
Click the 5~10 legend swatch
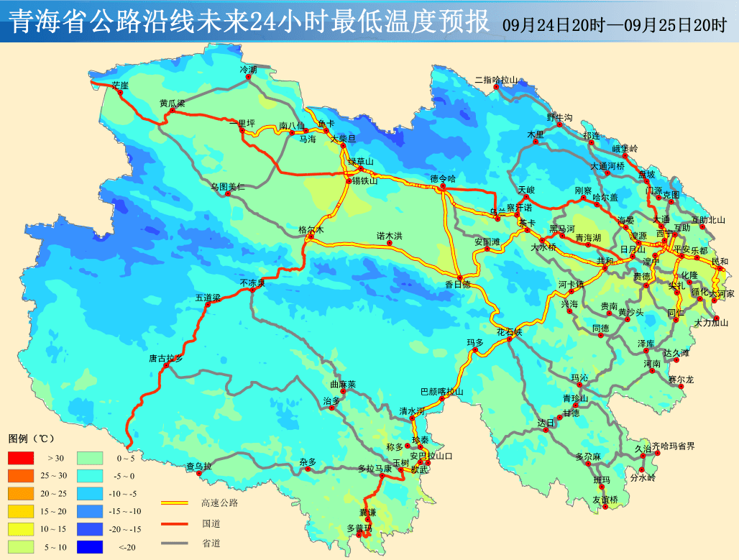tap(21, 547)
